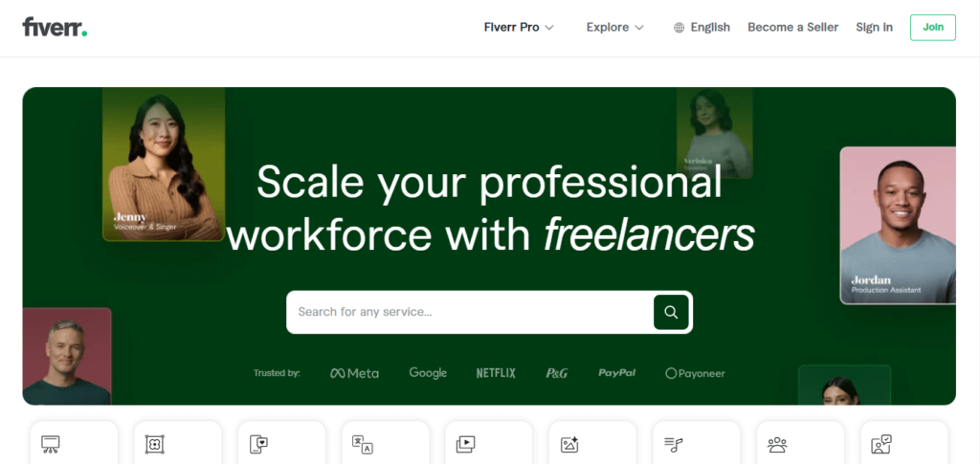Select the AI image sparkle category icon
The height and width of the screenshot is (464, 980).
coord(569,444)
